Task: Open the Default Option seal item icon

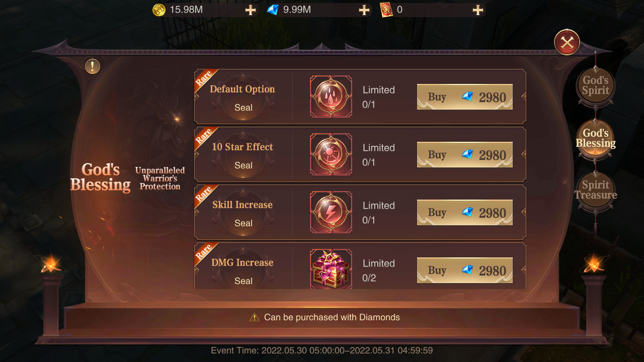Action: tap(331, 97)
